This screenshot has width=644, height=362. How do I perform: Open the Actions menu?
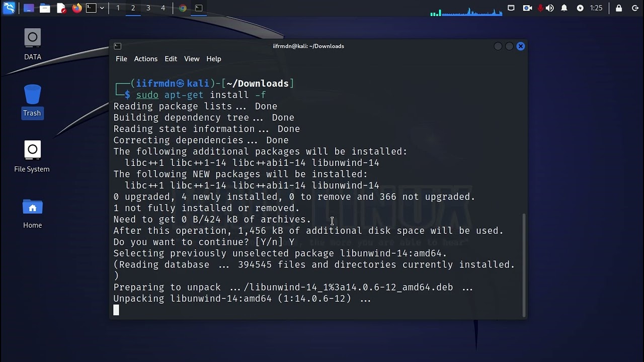[x=145, y=59]
